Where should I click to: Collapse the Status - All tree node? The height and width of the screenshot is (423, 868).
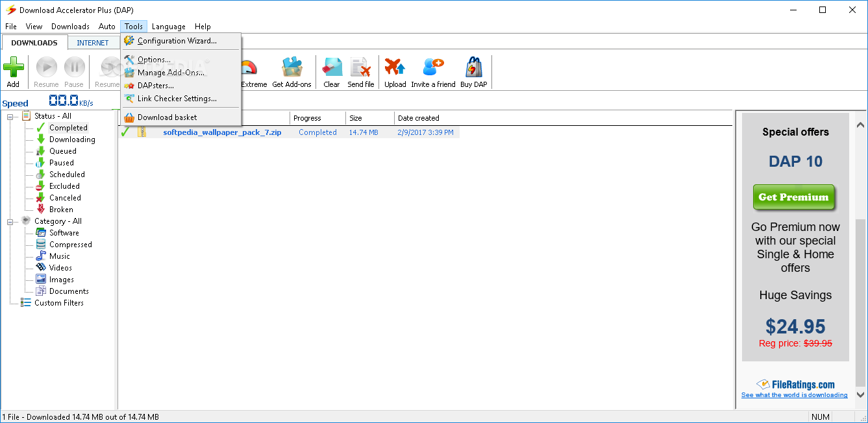click(x=10, y=116)
